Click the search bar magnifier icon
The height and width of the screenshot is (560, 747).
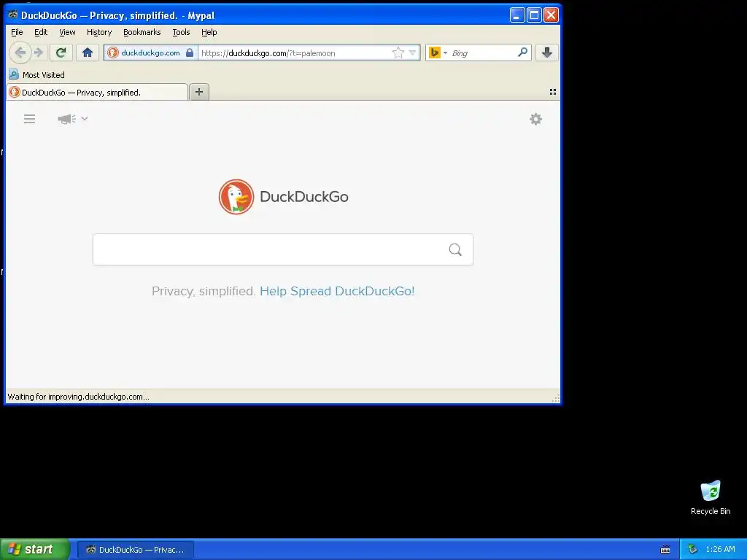click(x=522, y=52)
